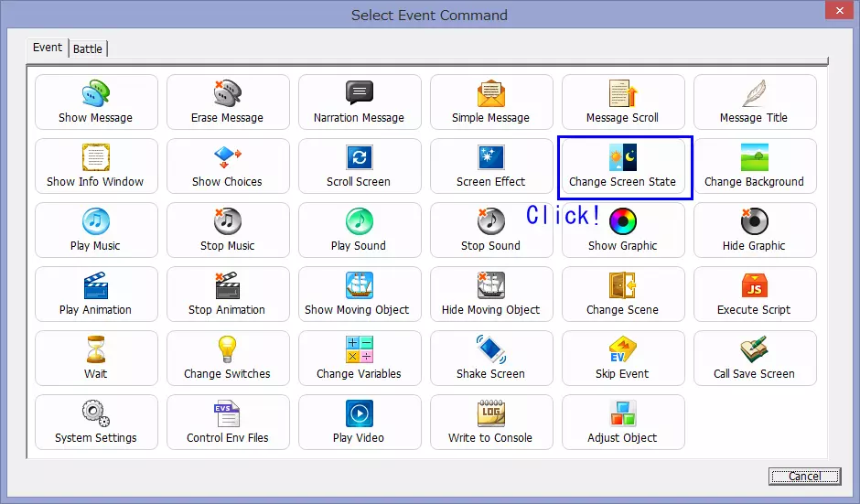Click the Cancel button
The width and height of the screenshot is (860, 504).
click(x=804, y=476)
